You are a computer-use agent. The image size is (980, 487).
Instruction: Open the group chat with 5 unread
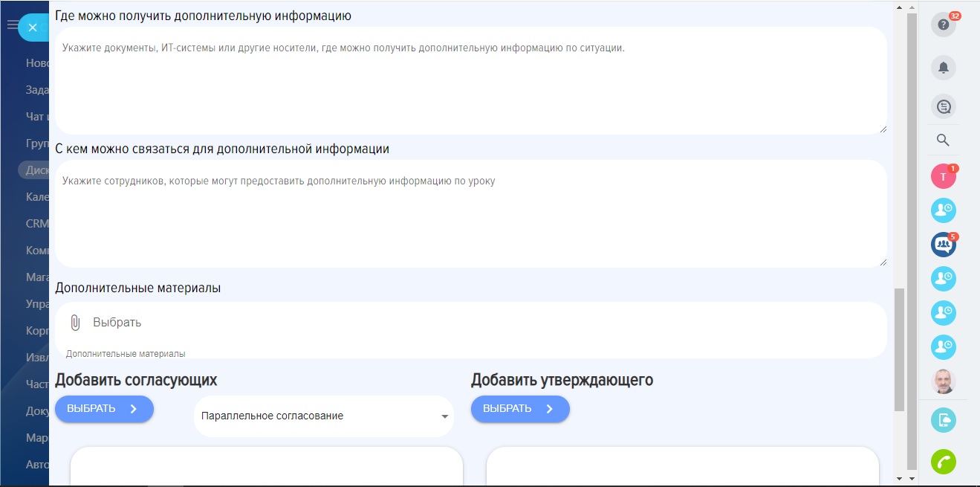click(943, 244)
